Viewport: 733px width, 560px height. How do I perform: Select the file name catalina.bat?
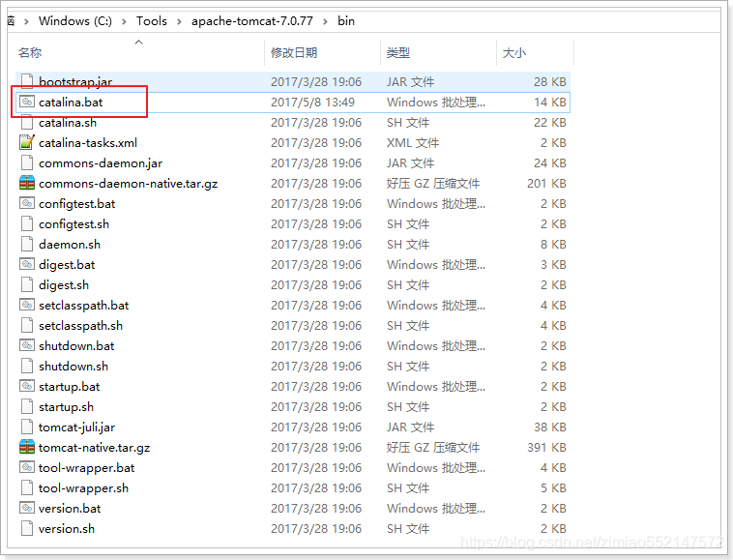point(71,102)
